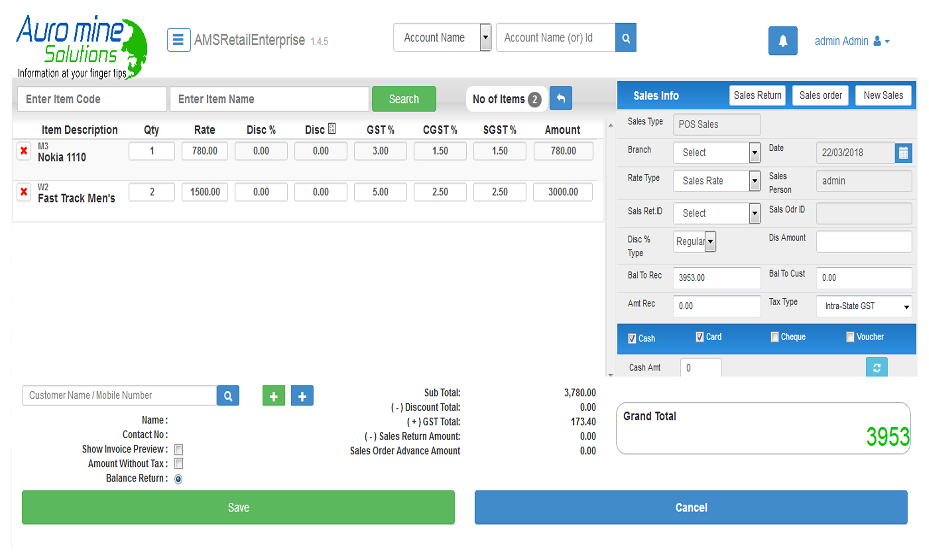Click the refresh/recalculate icon in Cash Amt
The width and height of the screenshot is (929, 560).
[879, 367]
